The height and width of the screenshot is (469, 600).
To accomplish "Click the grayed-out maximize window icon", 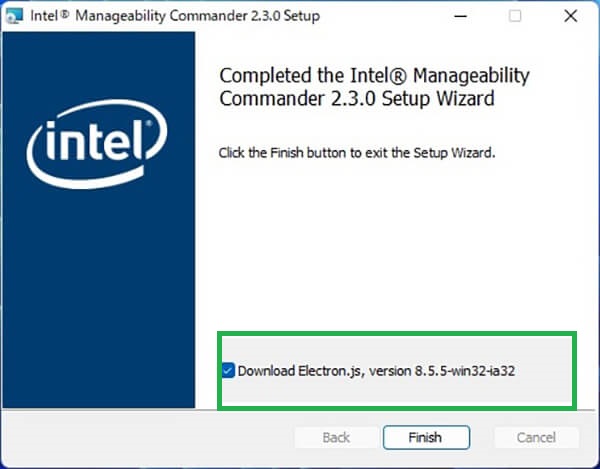I will 515,16.
